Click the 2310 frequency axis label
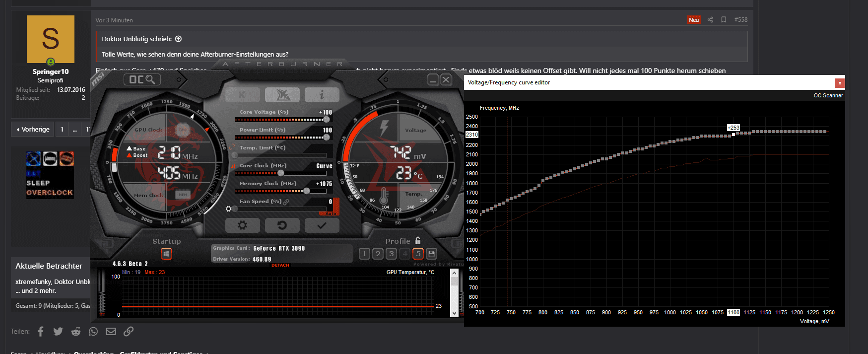The height and width of the screenshot is (354, 868). [472, 135]
